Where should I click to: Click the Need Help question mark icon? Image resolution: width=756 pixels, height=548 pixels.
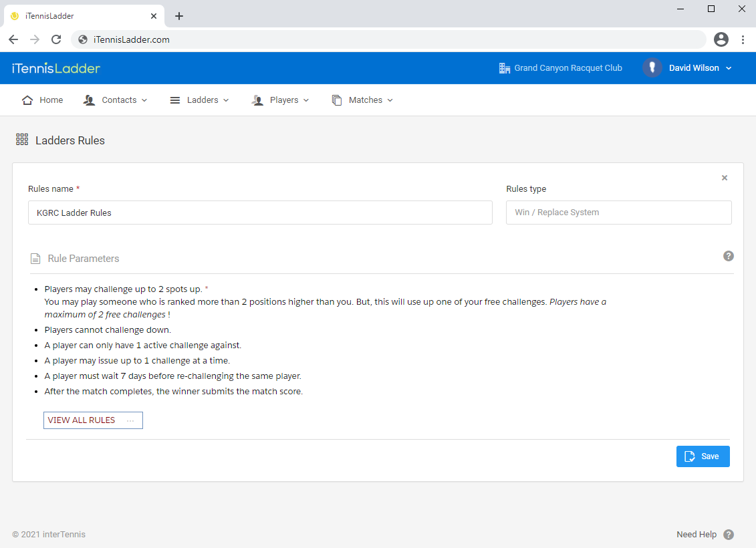coord(729,535)
